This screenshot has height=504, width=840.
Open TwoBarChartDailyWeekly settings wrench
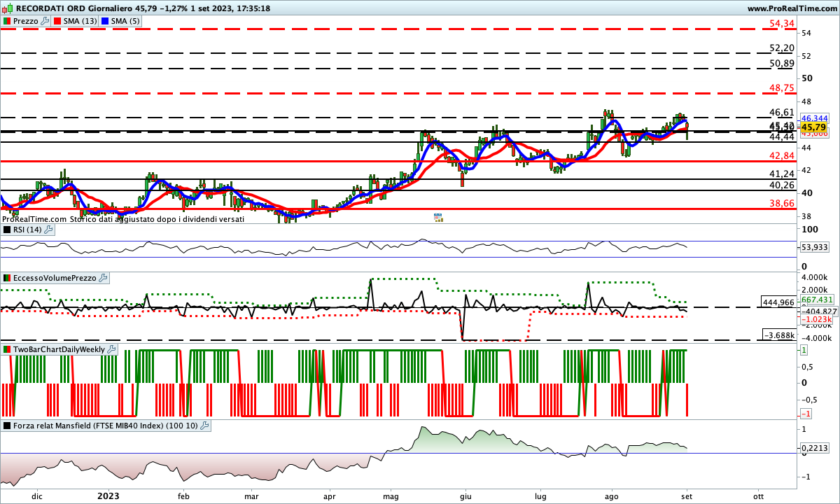point(112,349)
